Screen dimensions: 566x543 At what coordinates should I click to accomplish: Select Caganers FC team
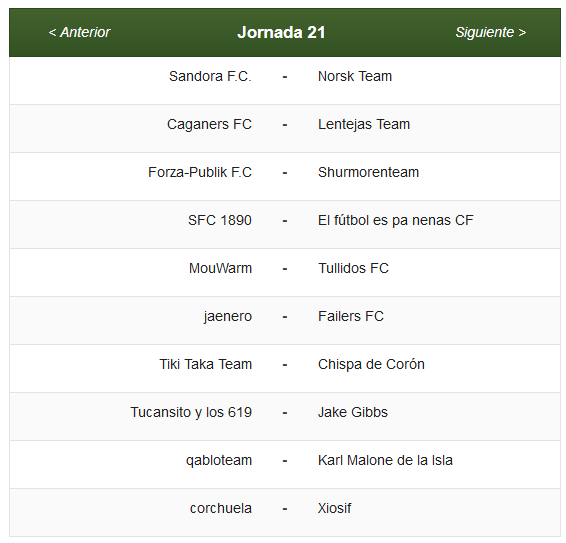pos(209,124)
